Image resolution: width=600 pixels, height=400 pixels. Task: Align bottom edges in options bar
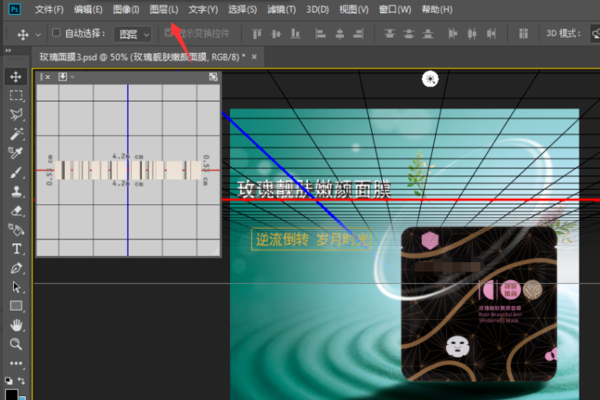[x=295, y=34]
